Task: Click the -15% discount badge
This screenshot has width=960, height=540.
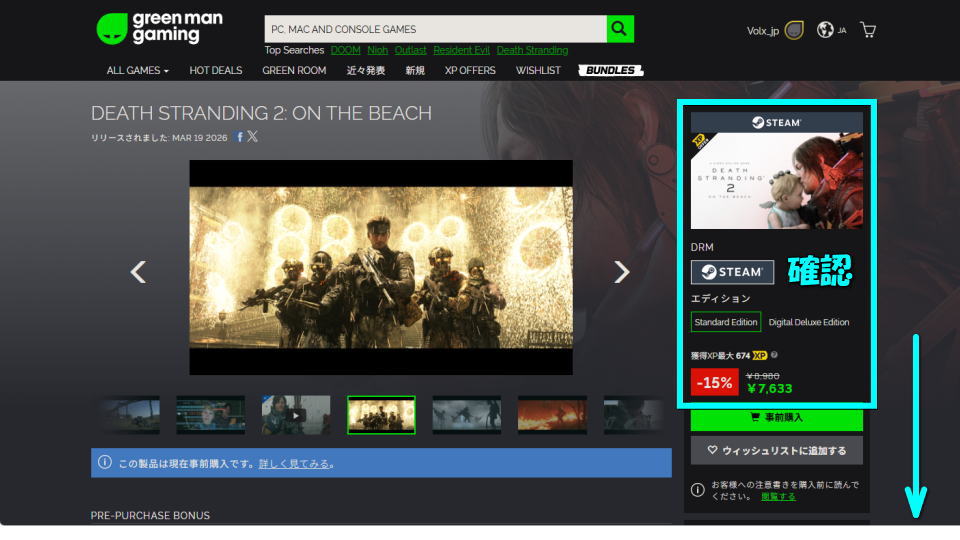Action: pyautogui.click(x=714, y=383)
